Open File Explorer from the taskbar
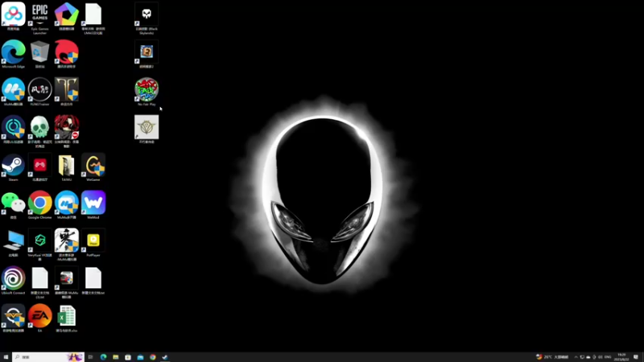The height and width of the screenshot is (362, 644). [x=115, y=357]
